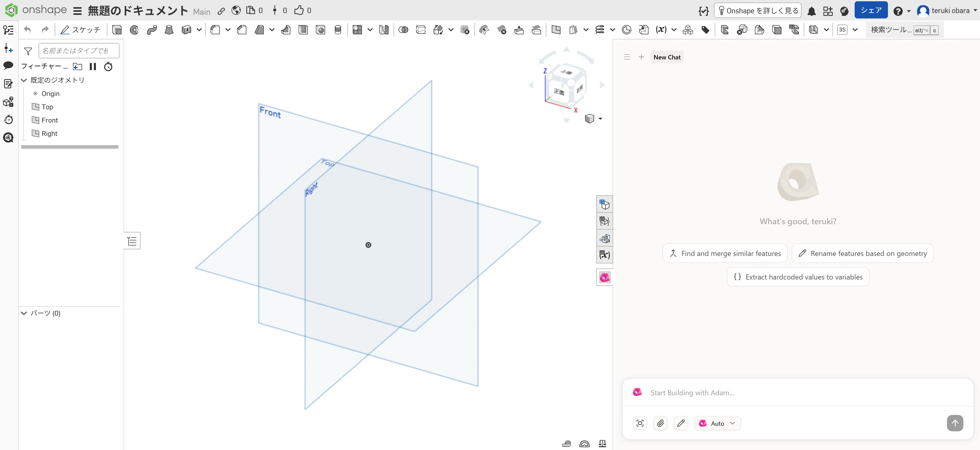Image resolution: width=980 pixels, height=450 pixels.
Task: Open the mass properties scale icon
Action: point(602,444)
